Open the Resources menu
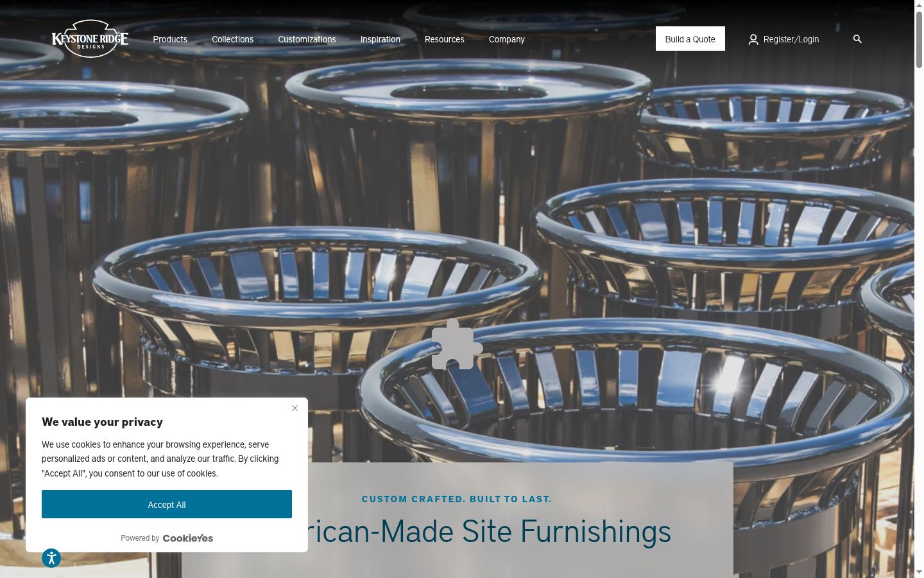This screenshot has width=924, height=578. pos(444,39)
